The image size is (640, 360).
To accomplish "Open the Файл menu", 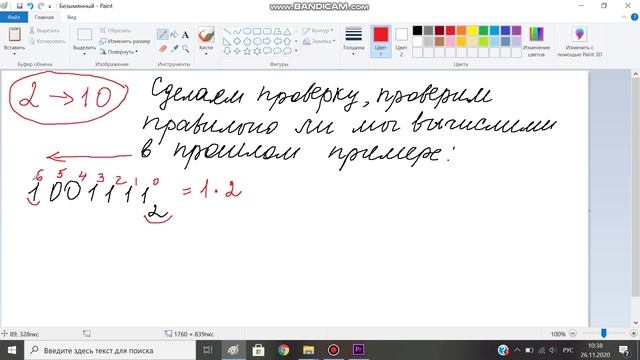I will click(x=14, y=17).
